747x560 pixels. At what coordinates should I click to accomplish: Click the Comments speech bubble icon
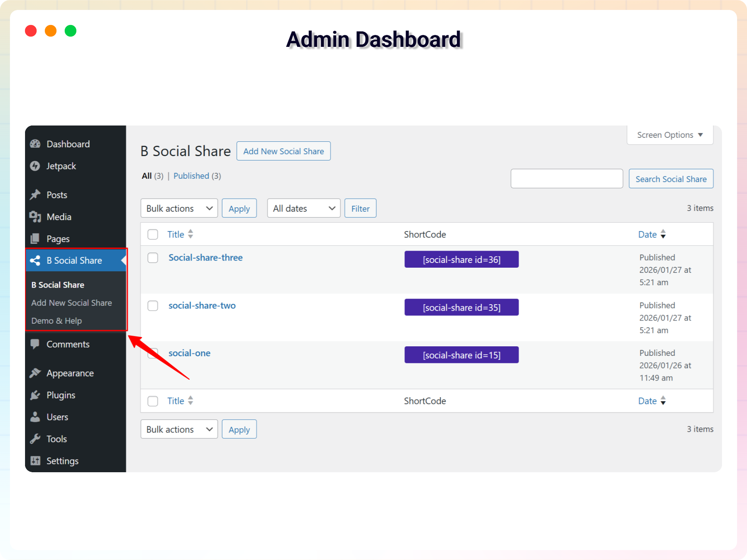(35, 344)
